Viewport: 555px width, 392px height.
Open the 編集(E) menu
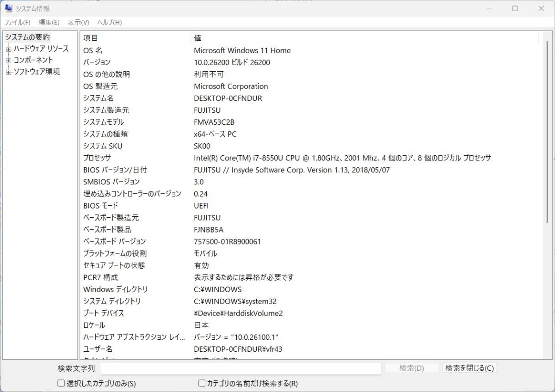49,22
